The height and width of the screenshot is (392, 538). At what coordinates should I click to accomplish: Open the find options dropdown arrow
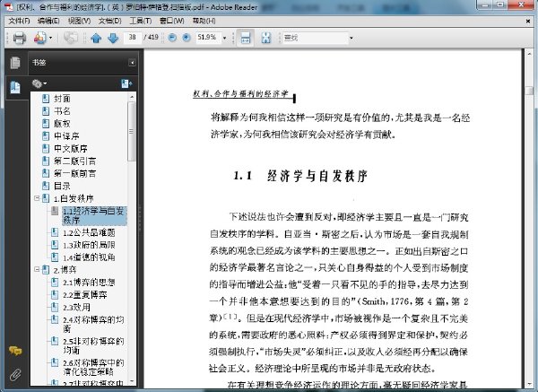[x=351, y=38]
